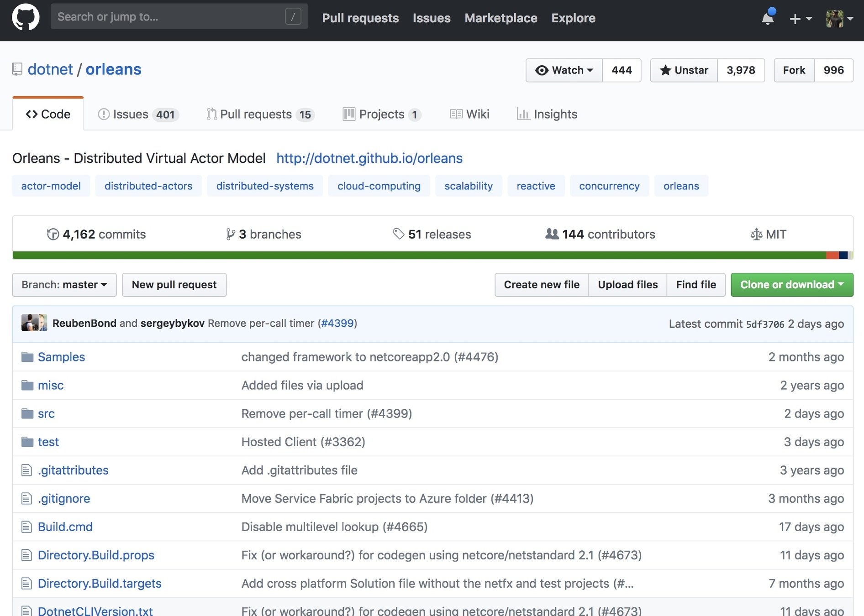Open sergeybykov author link

point(173,323)
